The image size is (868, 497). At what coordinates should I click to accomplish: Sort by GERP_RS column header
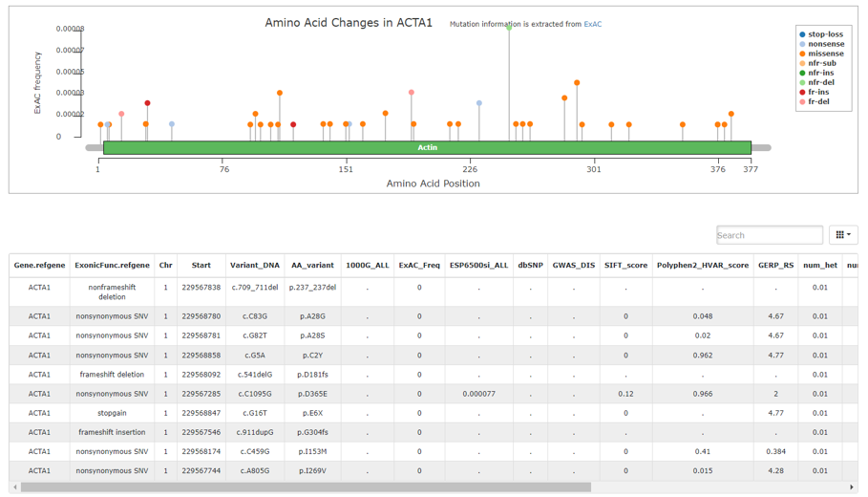[775, 266]
